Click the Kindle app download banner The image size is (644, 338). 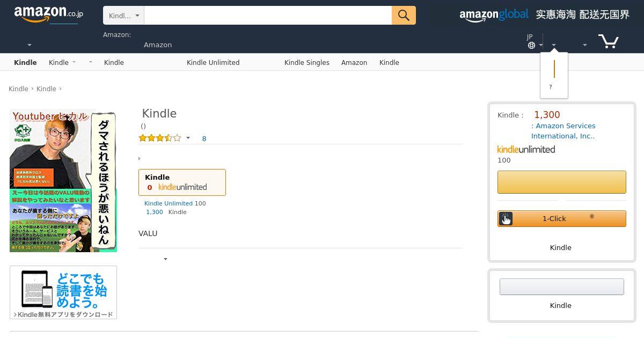63,292
